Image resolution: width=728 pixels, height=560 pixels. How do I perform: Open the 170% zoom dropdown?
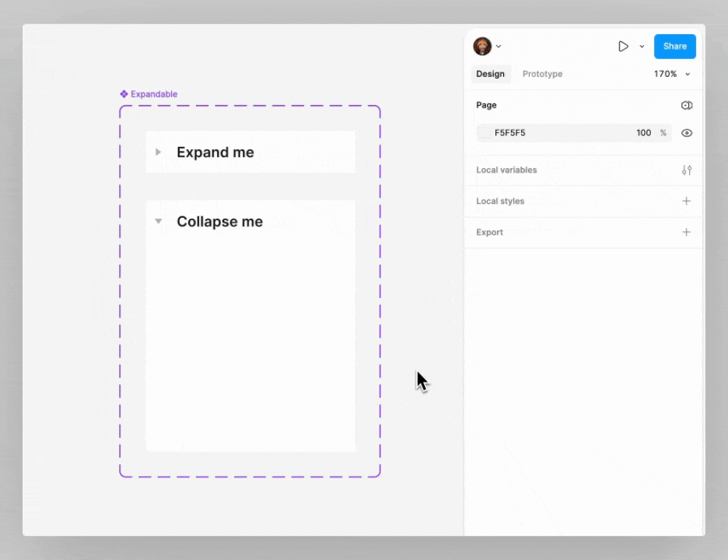[671, 75]
